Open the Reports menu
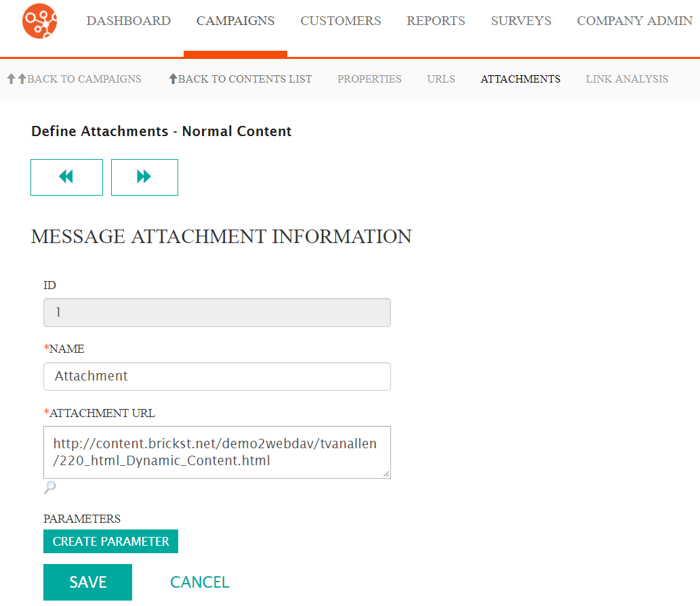Viewport: 700px width, 606px height. pyautogui.click(x=436, y=20)
